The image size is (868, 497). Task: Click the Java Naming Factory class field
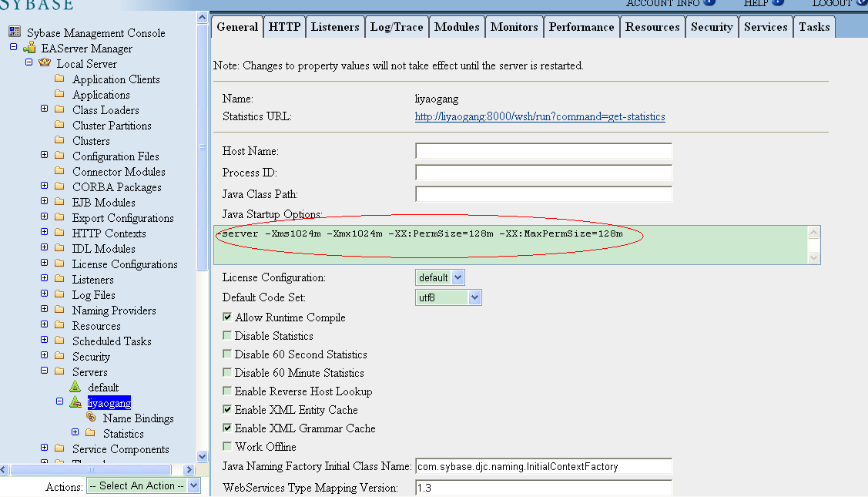(x=544, y=466)
